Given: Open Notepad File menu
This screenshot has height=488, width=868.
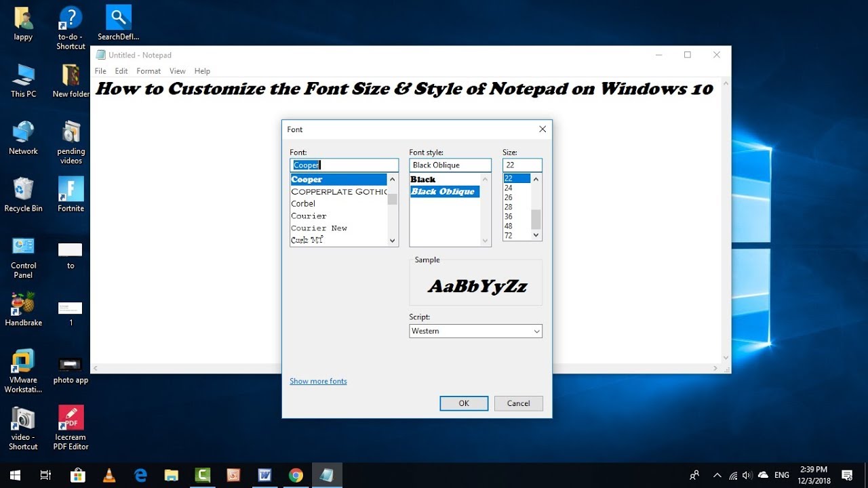Looking at the screenshot, I should coord(100,70).
